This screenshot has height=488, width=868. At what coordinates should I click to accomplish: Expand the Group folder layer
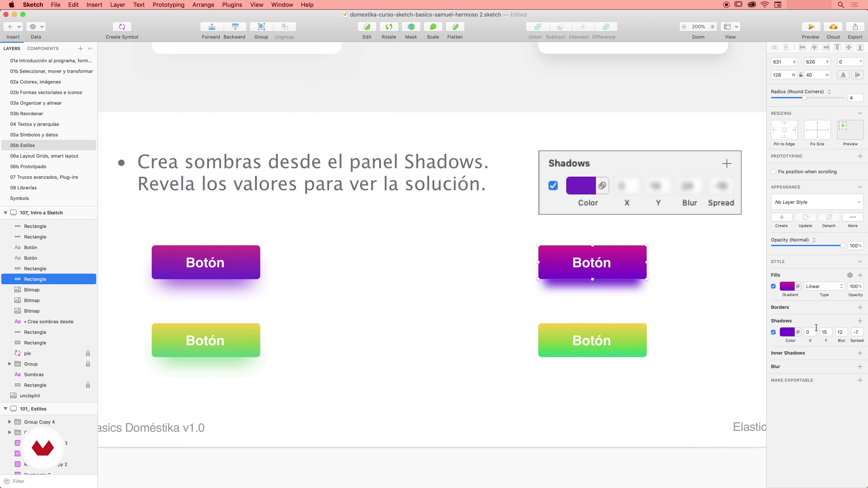point(9,364)
